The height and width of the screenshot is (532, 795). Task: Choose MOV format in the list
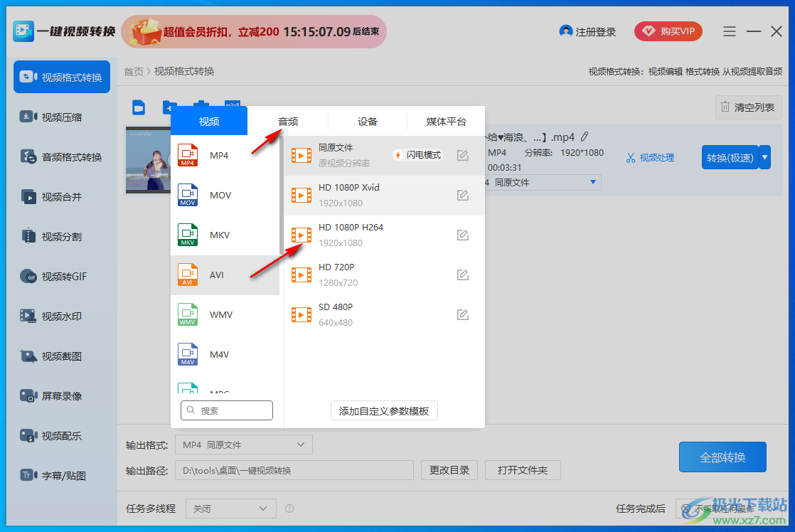(225, 196)
